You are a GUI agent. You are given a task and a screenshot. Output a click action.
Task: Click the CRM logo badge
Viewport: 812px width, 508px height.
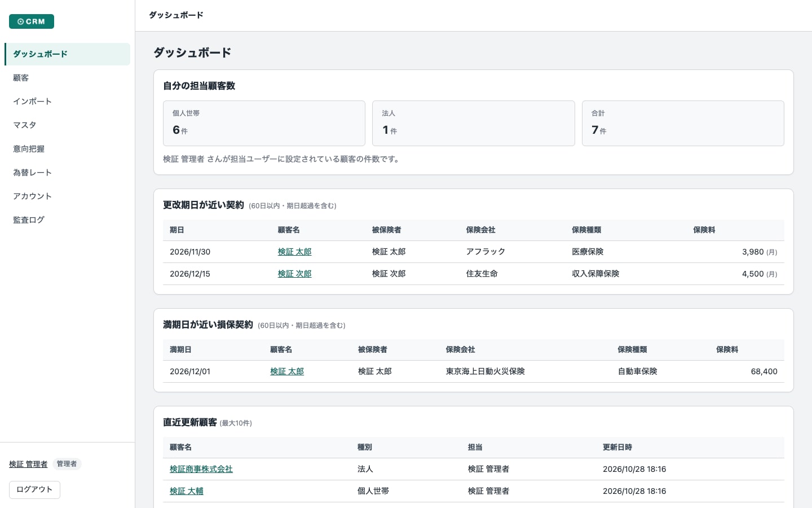pos(32,21)
